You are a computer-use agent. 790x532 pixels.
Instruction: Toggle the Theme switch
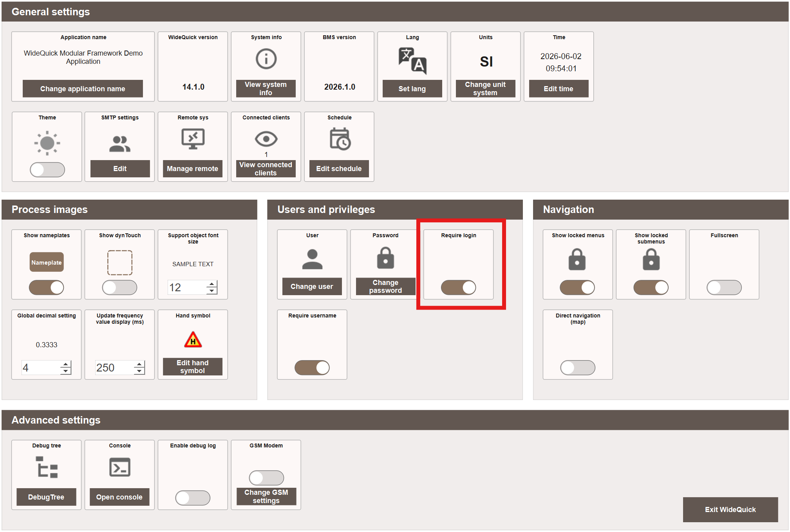47,170
